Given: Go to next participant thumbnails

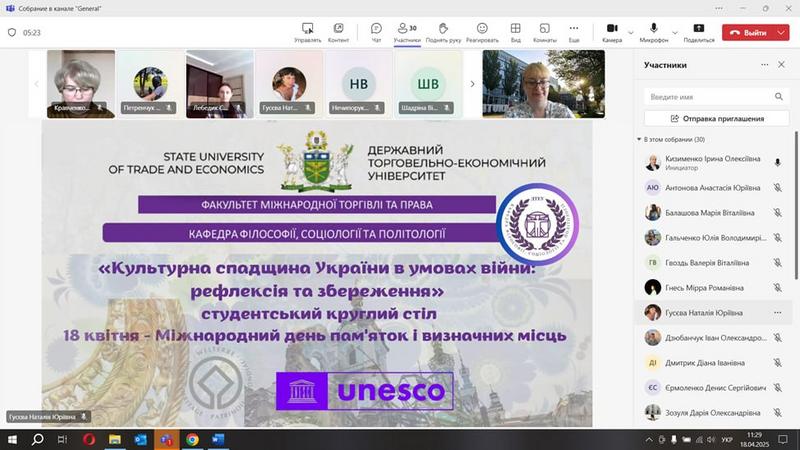Looking at the screenshot, I should click(472, 84).
